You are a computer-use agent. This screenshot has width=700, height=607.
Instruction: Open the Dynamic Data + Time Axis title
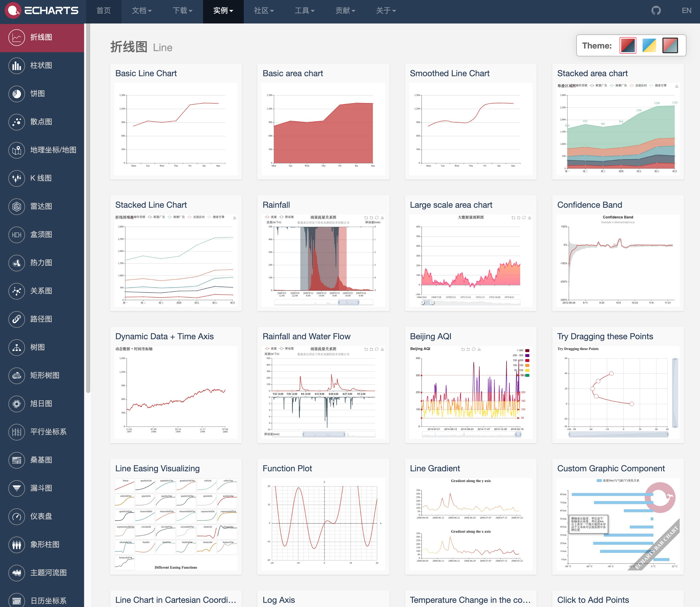tap(164, 336)
